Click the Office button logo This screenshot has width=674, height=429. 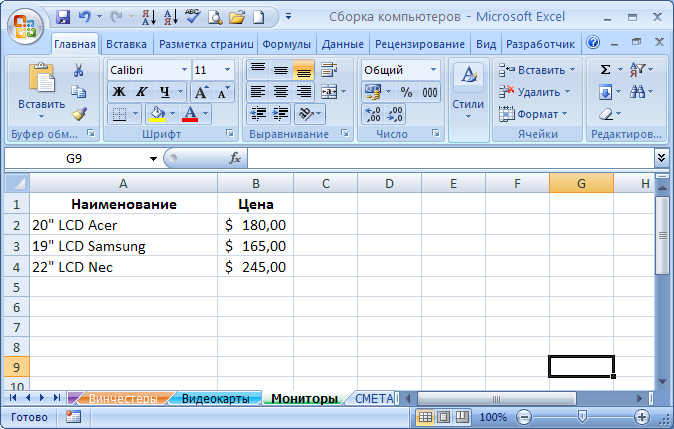(25, 27)
